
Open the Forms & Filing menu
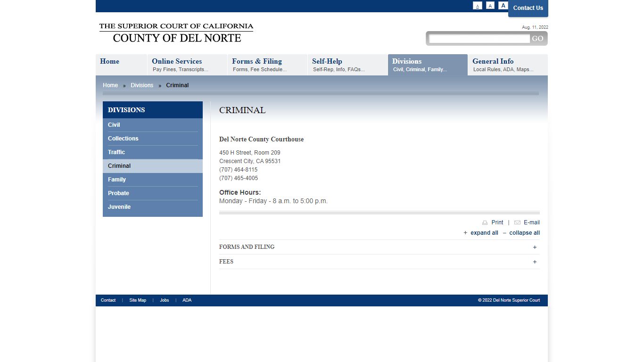pos(267,65)
